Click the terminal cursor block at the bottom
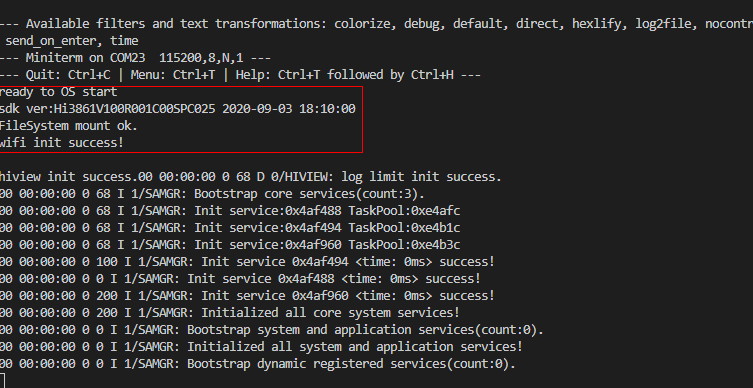Viewport: 753px width, 388px height. coord(2,381)
